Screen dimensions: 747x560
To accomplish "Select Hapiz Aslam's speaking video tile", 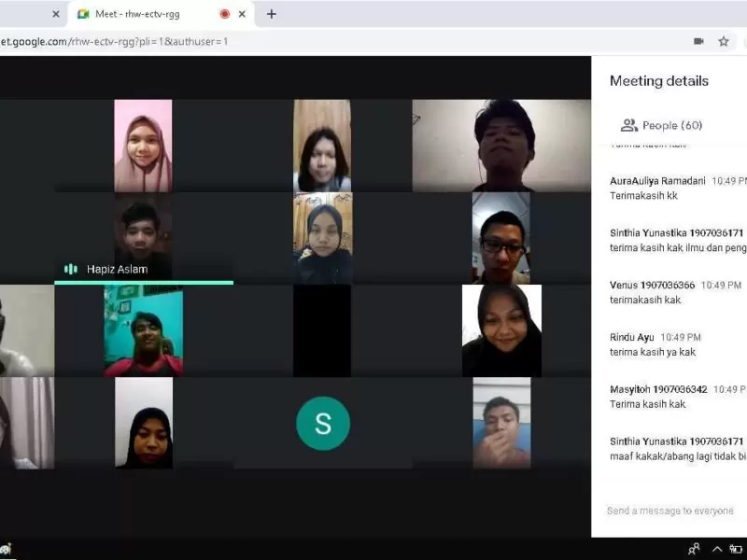I will click(144, 238).
